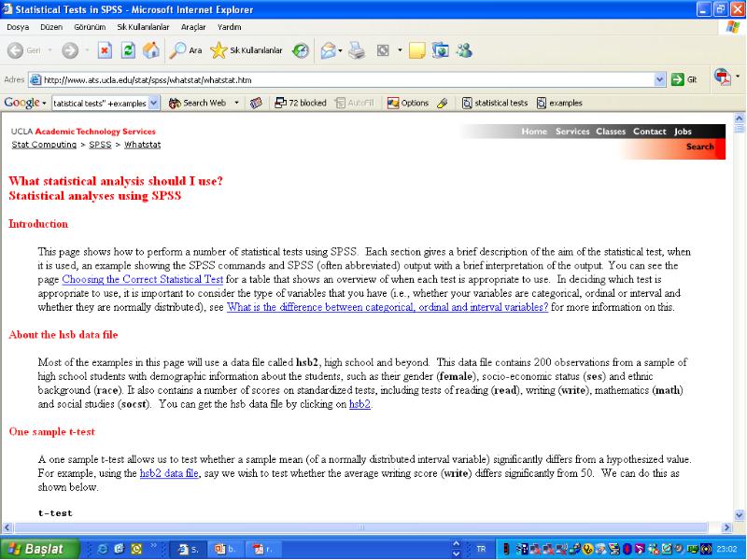Find 'examples' word button
747x560 pixels.
(559, 103)
